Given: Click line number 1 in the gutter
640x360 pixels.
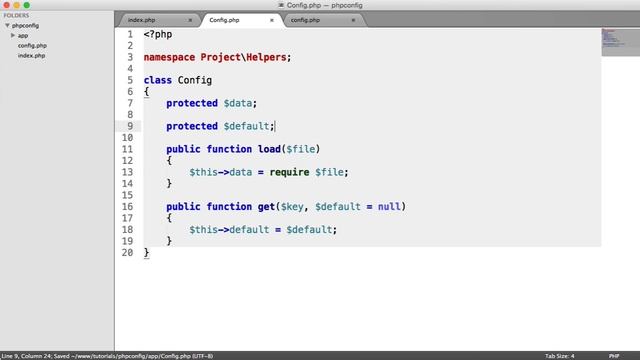Looking at the screenshot, I should point(130,34).
